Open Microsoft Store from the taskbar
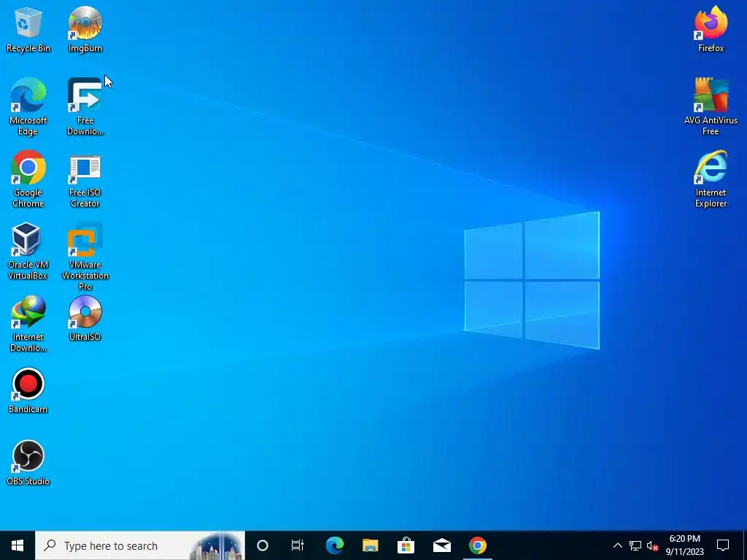 coord(406,545)
